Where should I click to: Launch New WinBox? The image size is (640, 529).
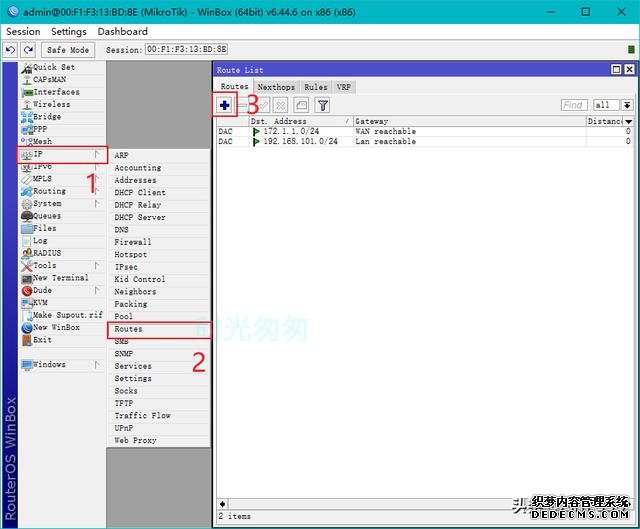pos(62,327)
